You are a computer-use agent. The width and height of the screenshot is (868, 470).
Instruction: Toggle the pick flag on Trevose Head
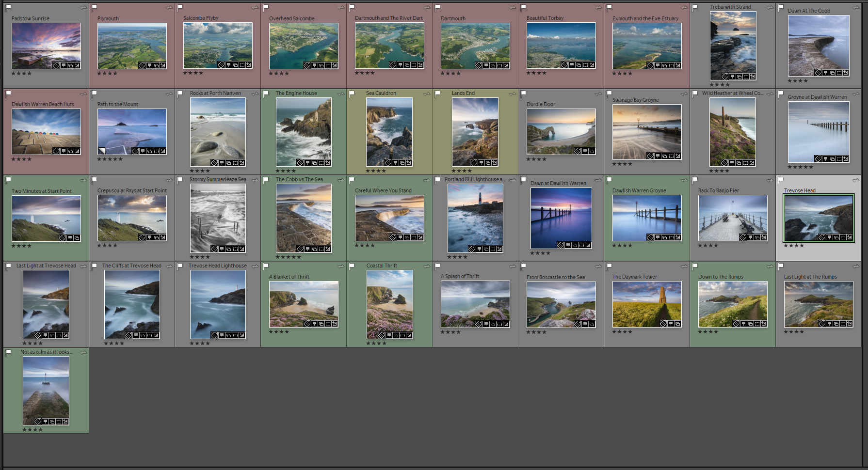click(781, 180)
